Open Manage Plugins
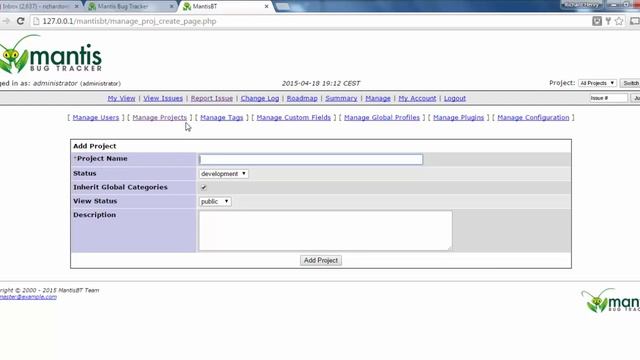This screenshot has height=360, width=640. pos(458,118)
